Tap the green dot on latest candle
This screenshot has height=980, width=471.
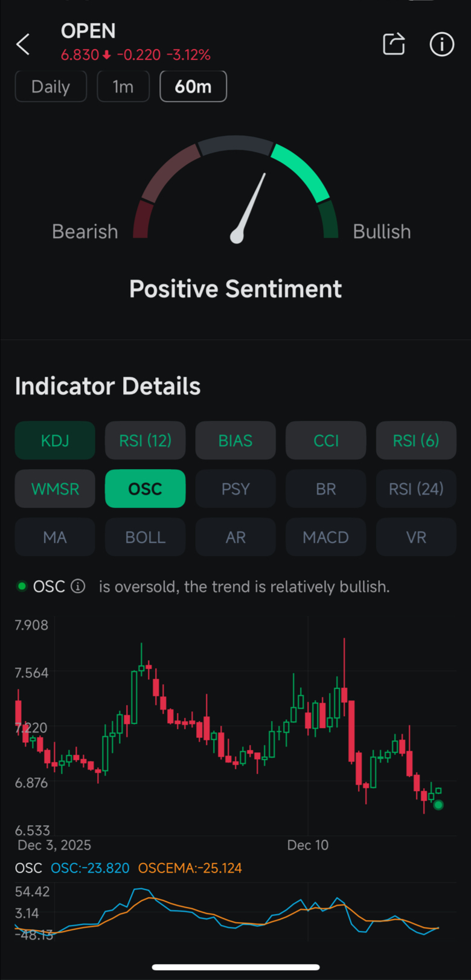click(x=438, y=804)
